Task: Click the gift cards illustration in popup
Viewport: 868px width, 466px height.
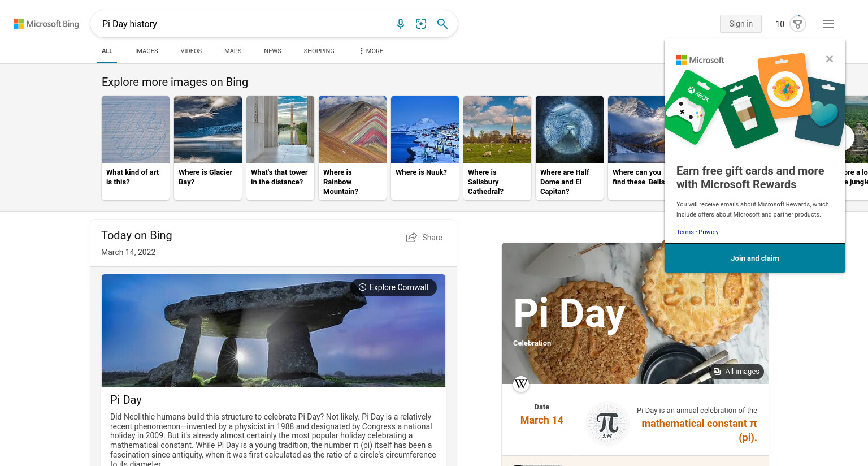Action: pyautogui.click(x=755, y=101)
